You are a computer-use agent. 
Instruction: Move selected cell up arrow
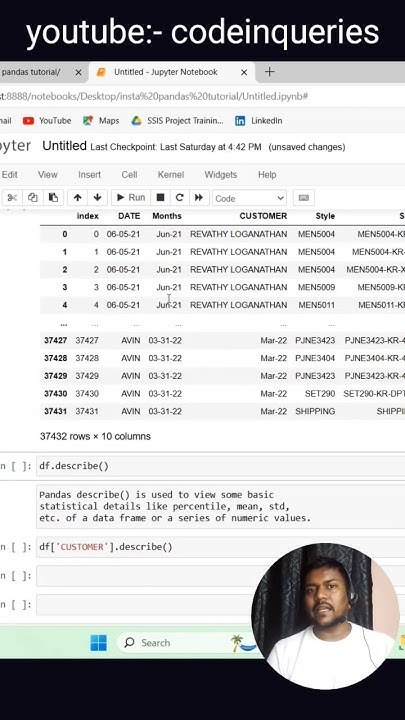[78, 198]
